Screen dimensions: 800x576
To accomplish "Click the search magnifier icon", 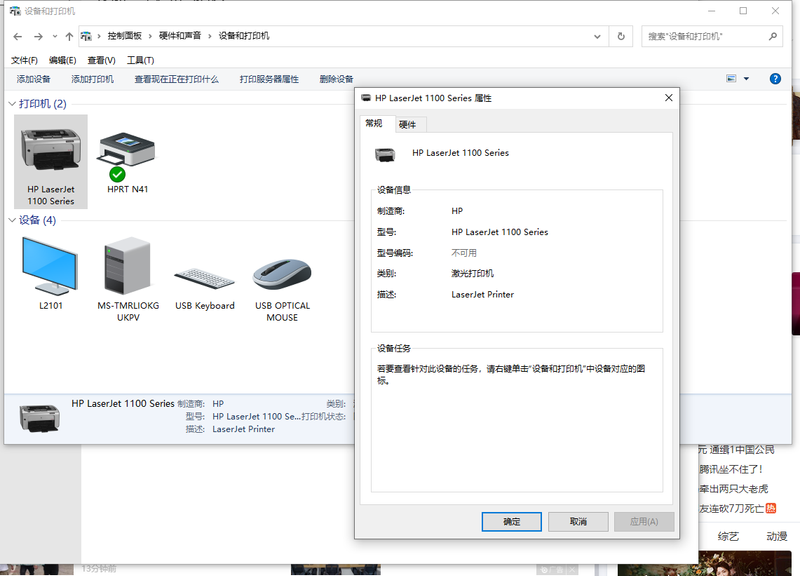I will click(x=773, y=36).
